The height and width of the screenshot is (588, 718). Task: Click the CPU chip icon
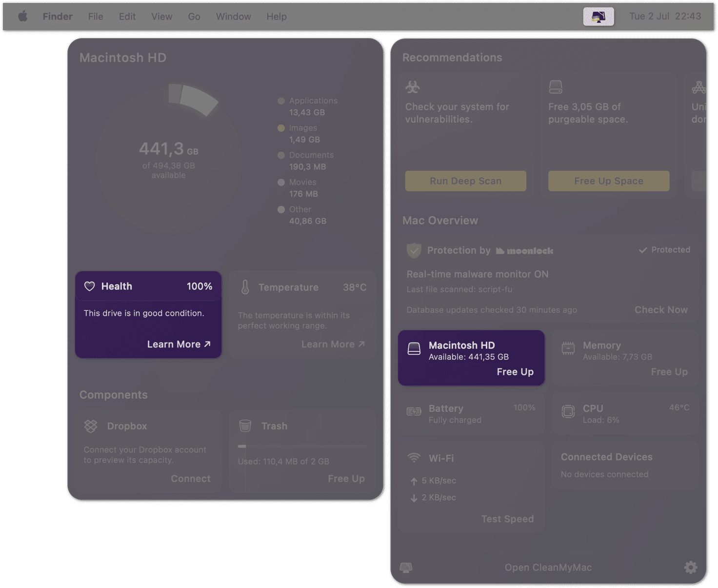(x=568, y=411)
